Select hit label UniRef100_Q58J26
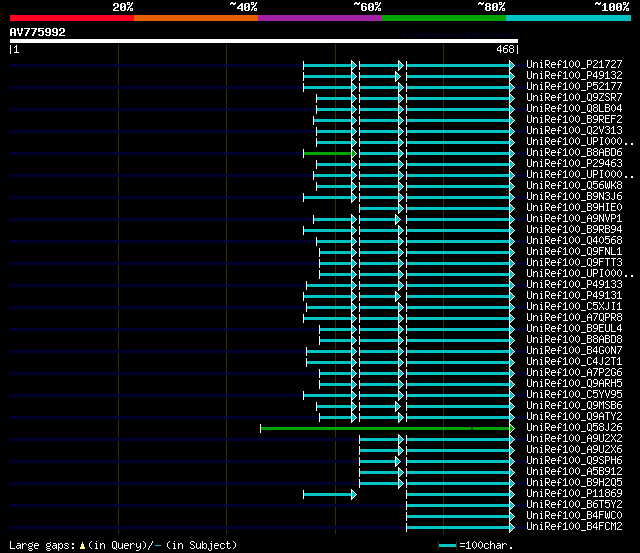 (x=574, y=428)
